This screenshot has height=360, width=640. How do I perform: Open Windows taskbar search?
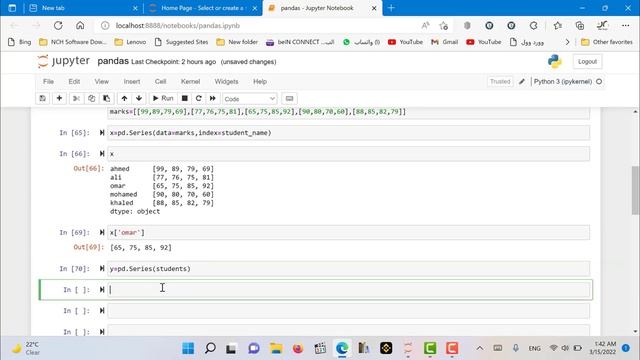coord(210,348)
